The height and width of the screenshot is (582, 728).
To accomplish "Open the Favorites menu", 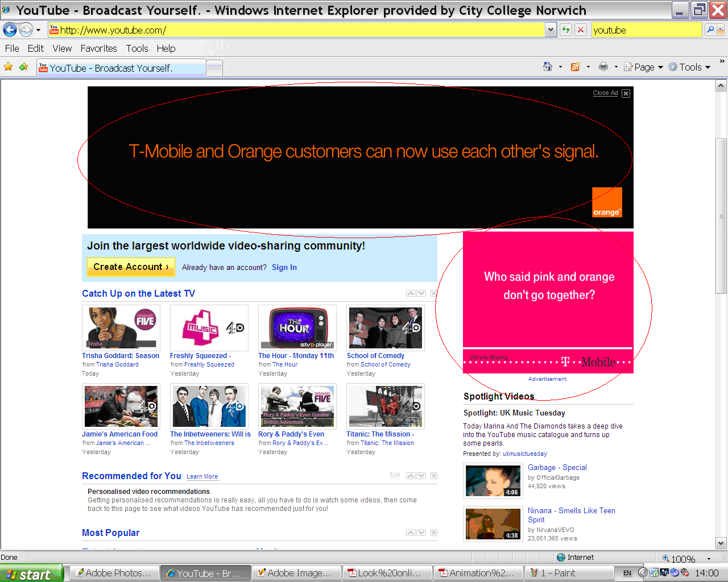I will [x=98, y=48].
